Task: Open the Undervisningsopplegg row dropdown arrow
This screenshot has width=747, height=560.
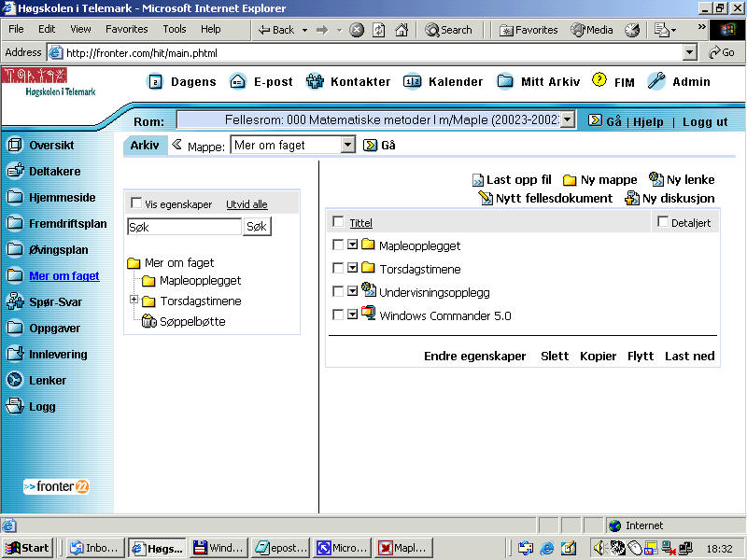Action: 353,291
